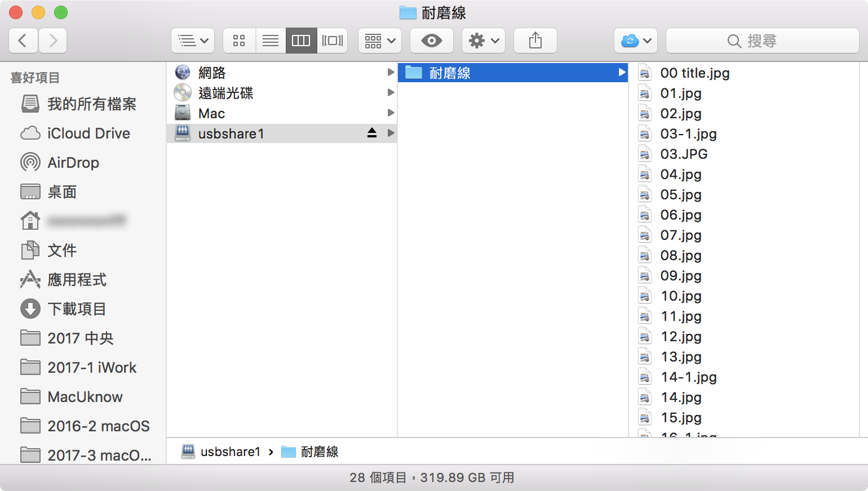Open the cloud sync dropdown
The width and height of the screenshot is (868, 491).
[x=635, y=41]
